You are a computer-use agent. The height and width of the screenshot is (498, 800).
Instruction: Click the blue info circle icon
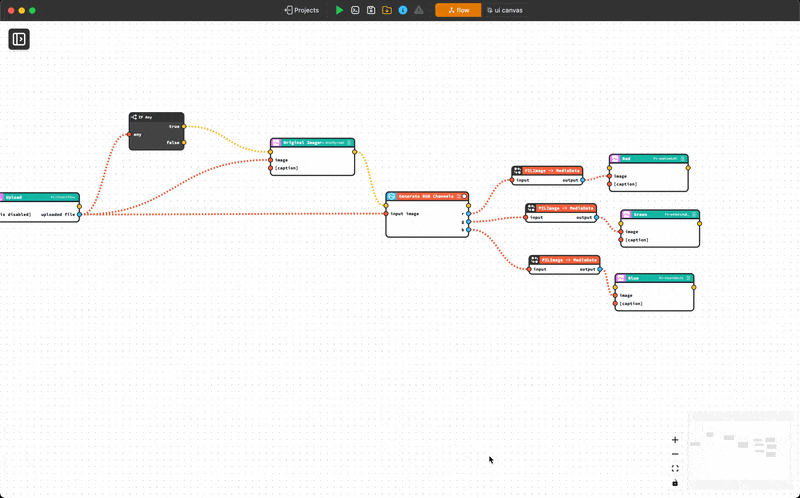[403, 10]
